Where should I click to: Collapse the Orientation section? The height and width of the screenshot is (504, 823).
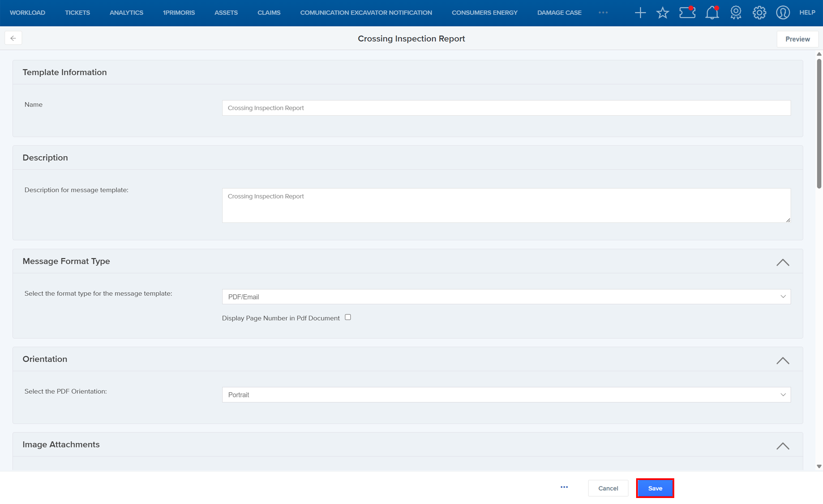pyautogui.click(x=782, y=360)
